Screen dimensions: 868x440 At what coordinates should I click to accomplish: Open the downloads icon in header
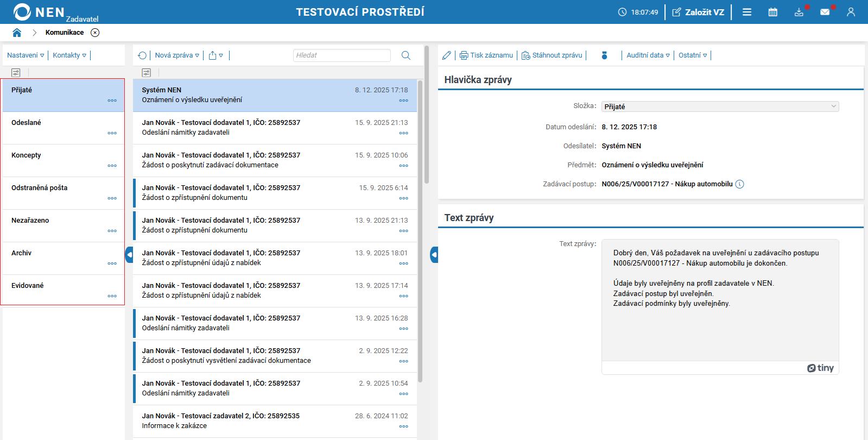pyautogui.click(x=799, y=12)
